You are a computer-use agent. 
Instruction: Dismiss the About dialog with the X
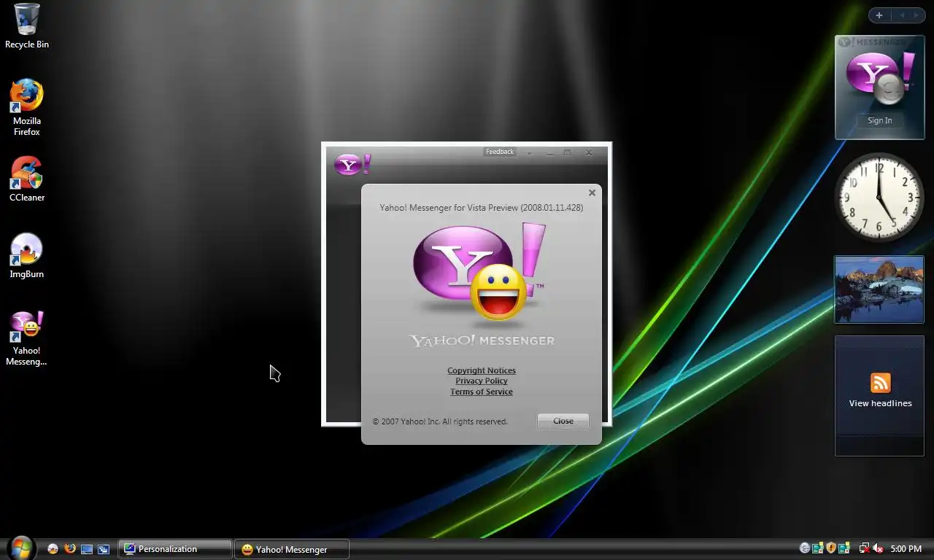click(592, 192)
